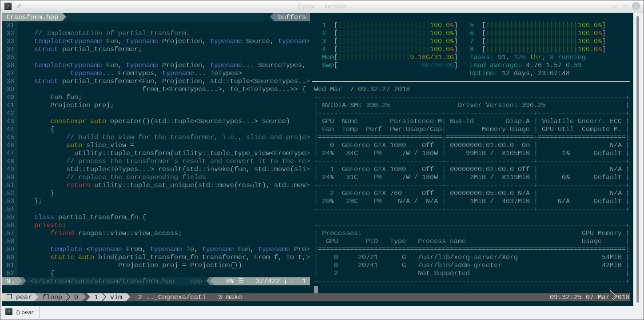644x320 pixels.
Task: Click the vim mode indicator N… in the statusline
Action: [10, 281]
